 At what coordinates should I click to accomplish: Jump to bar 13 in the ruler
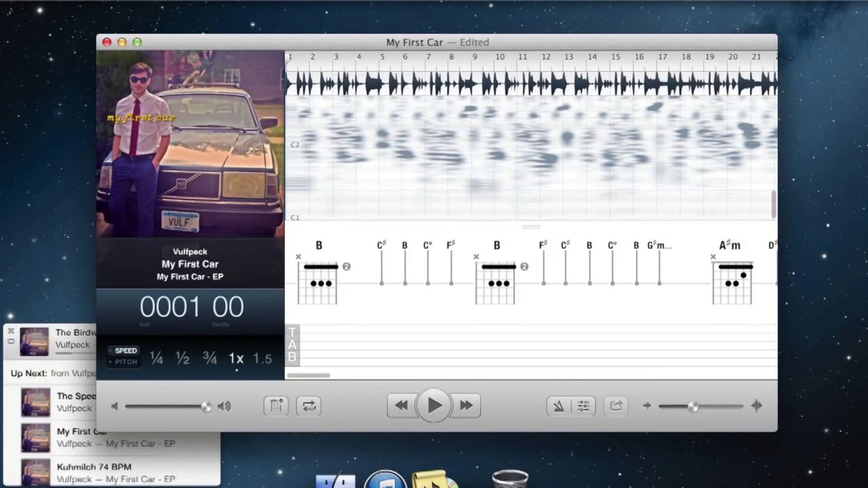[x=569, y=57]
